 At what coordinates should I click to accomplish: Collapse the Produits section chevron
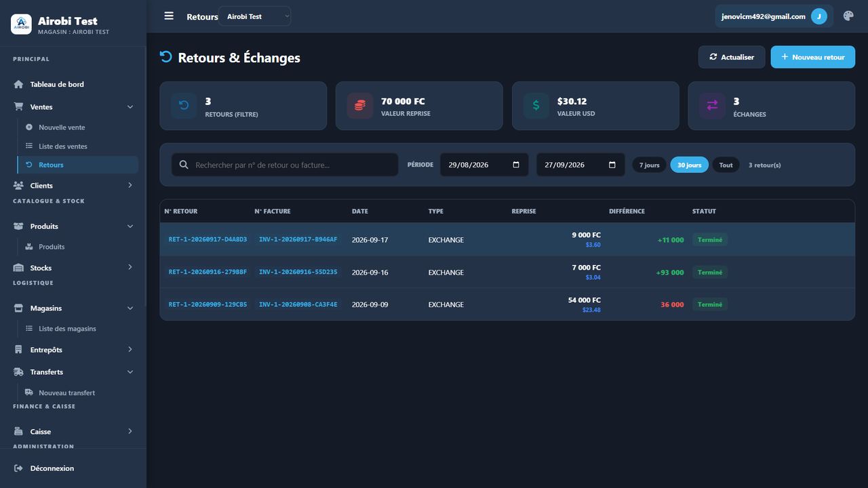[x=130, y=226]
